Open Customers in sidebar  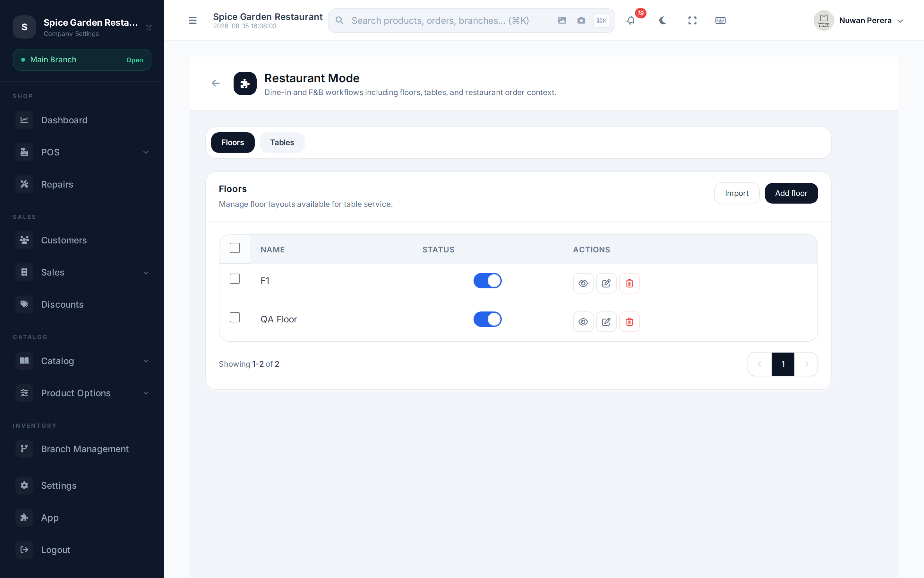coord(82,240)
